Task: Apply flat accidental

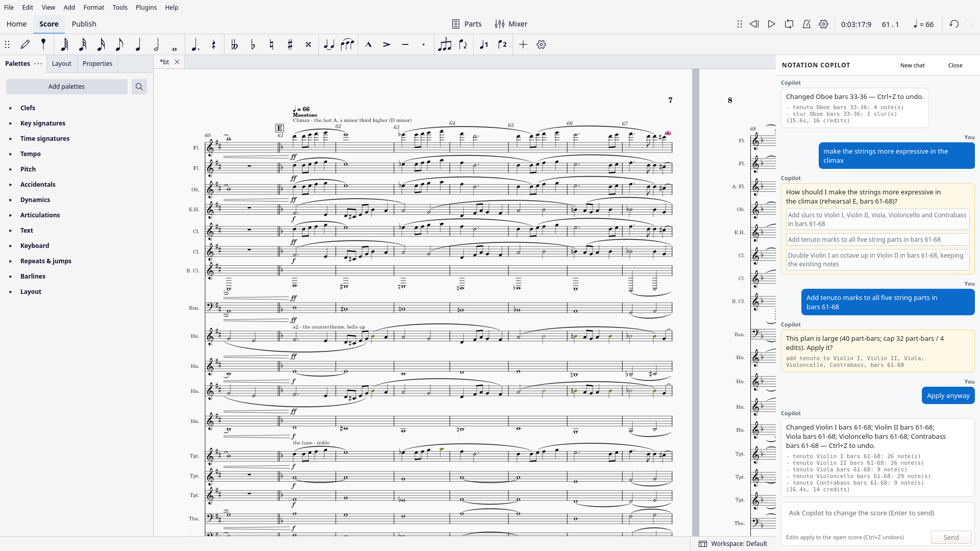Action: [x=253, y=45]
